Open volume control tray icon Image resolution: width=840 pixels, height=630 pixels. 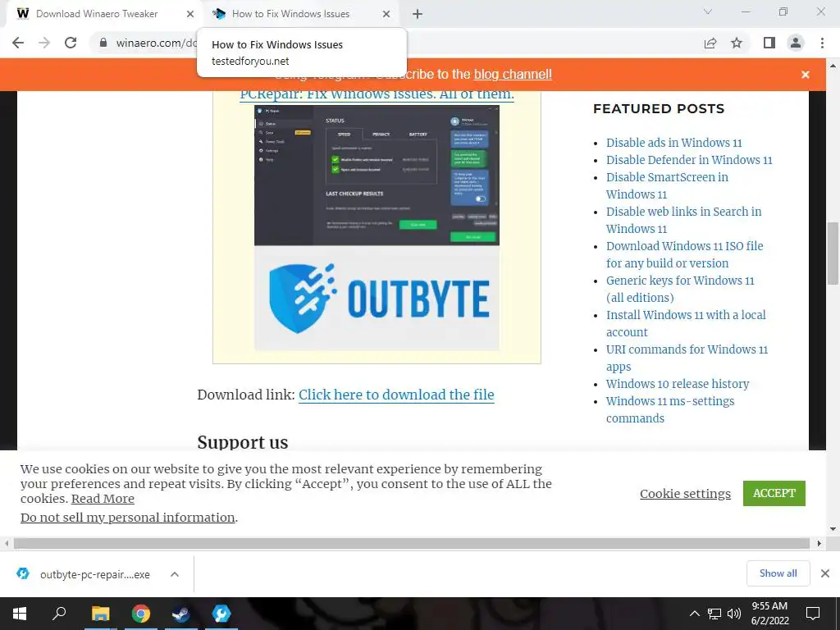pos(734,614)
